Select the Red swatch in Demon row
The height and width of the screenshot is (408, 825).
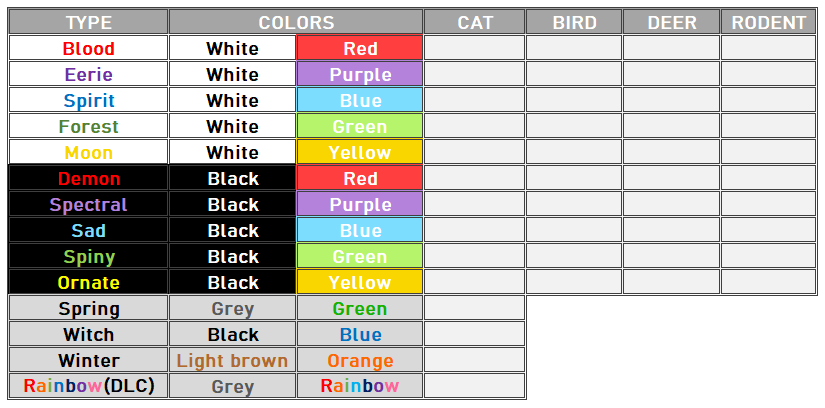360,178
